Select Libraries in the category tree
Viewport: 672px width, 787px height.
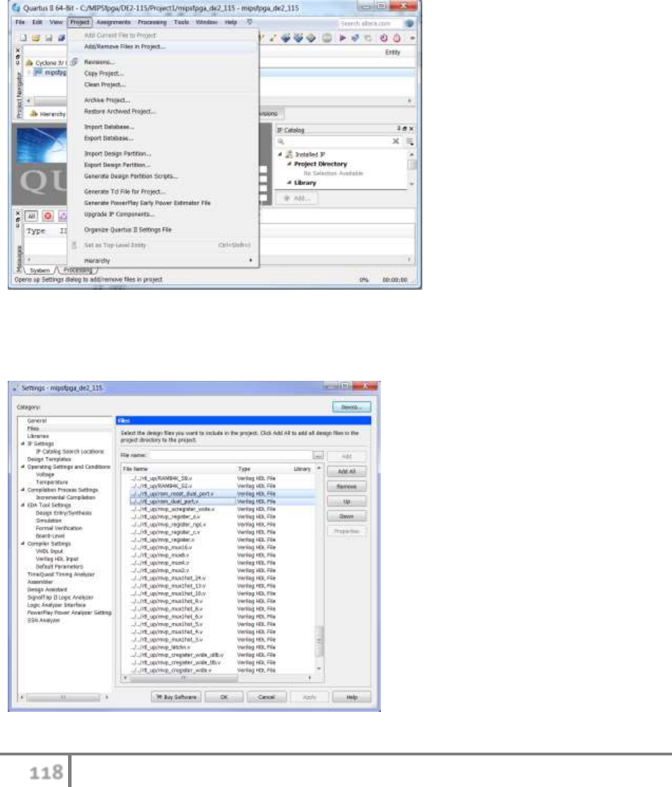click(x=38, y=436)
